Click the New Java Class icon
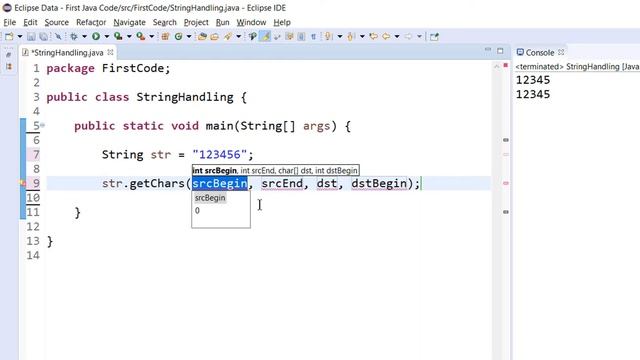The image size is (640, 360). 178,37
